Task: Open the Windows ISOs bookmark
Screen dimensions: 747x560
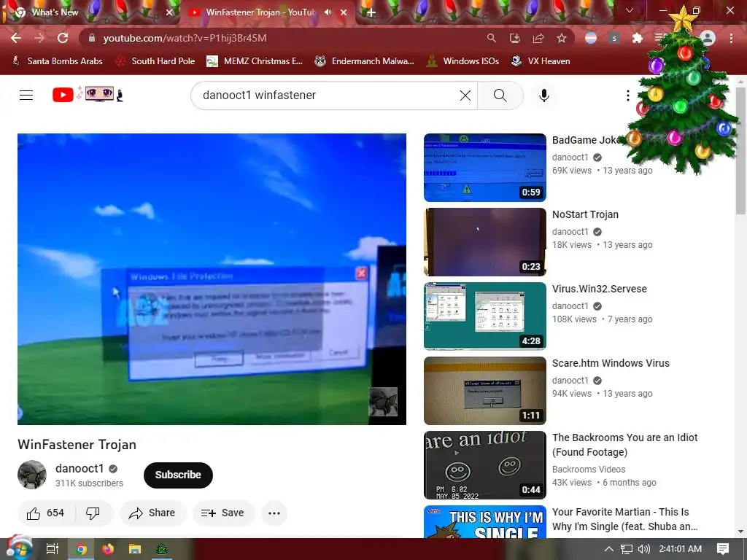Action: coord(462,61)
